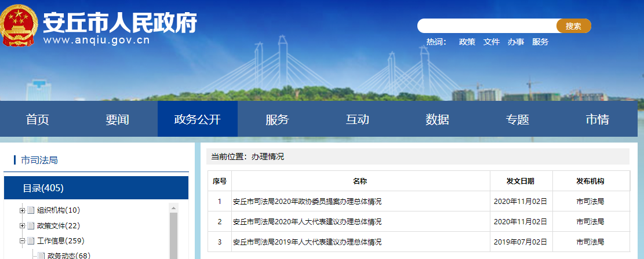This screenshot has height=259, width=644.
Task: Click the 搜索 search button
Action: 574,26
